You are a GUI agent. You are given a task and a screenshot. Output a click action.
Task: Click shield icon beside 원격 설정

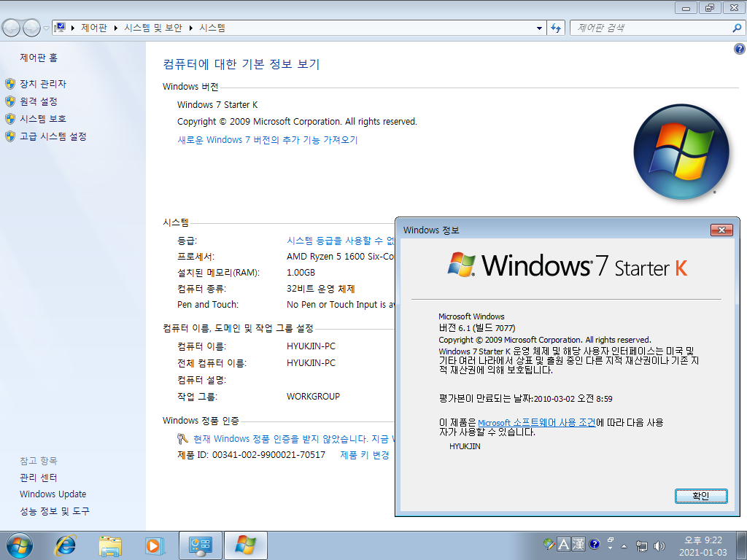click(x=10, y=101)
